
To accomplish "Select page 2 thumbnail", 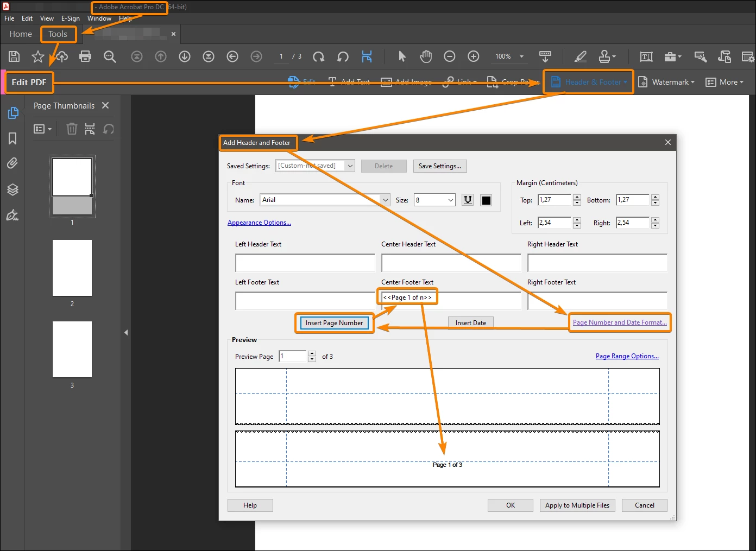I will [72, 268].
